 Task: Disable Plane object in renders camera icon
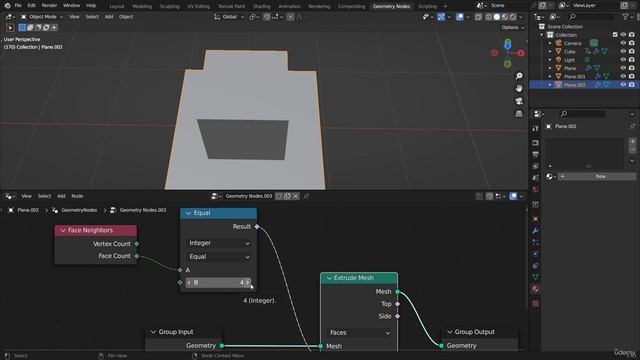(631, 68)
